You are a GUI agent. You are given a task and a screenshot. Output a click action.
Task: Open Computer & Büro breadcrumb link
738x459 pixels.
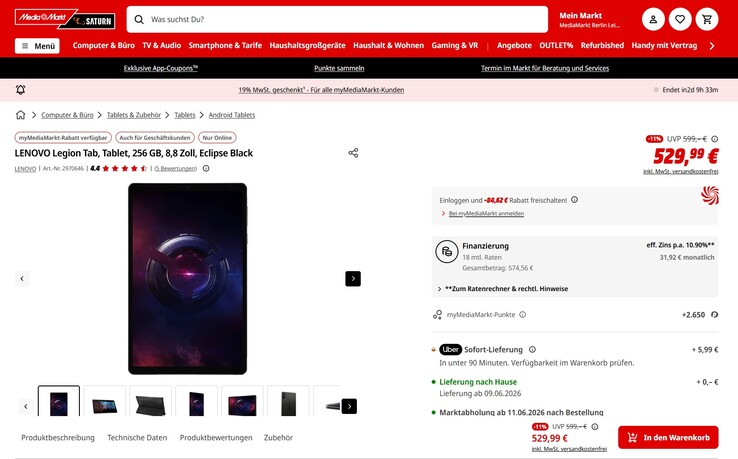(67, 115)
